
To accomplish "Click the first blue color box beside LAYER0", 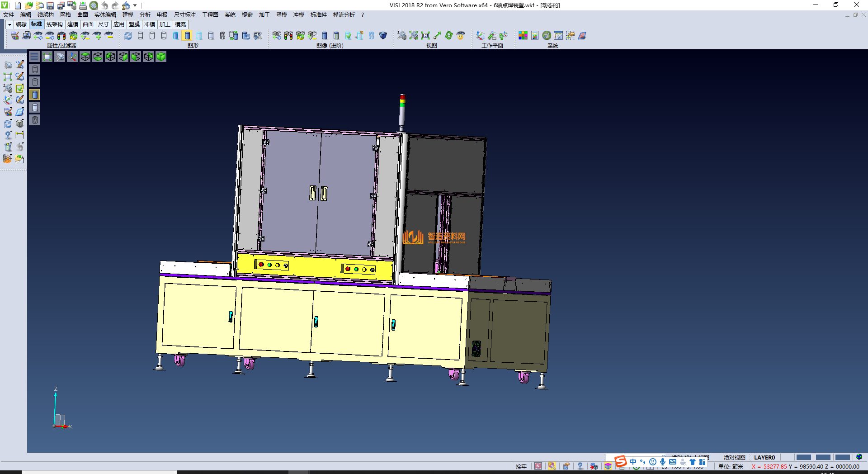I will coord(803,457).
